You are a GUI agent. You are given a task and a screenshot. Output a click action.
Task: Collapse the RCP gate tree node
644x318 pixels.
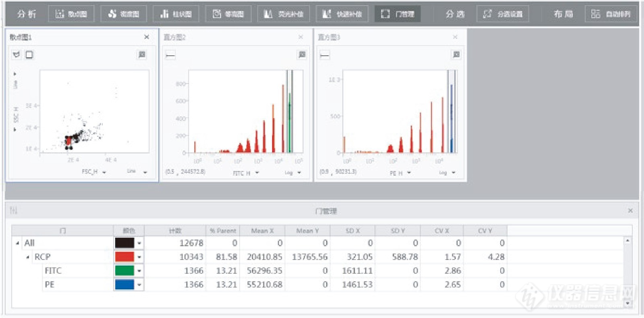click(27, 257)
